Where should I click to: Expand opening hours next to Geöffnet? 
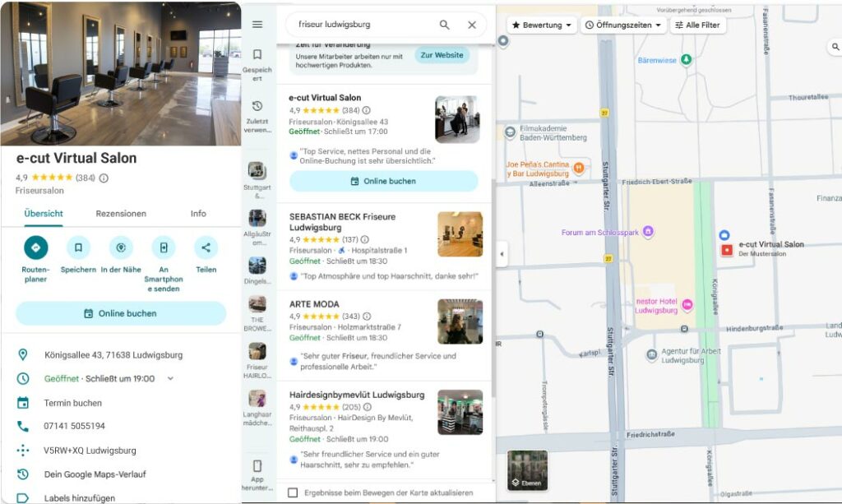(x=170, y=379)
